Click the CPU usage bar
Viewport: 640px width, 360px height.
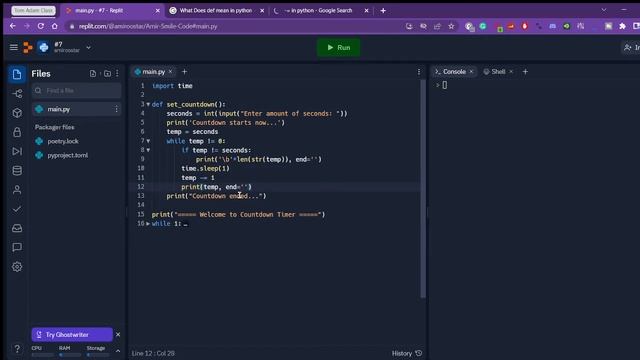[x=42, y=355]
